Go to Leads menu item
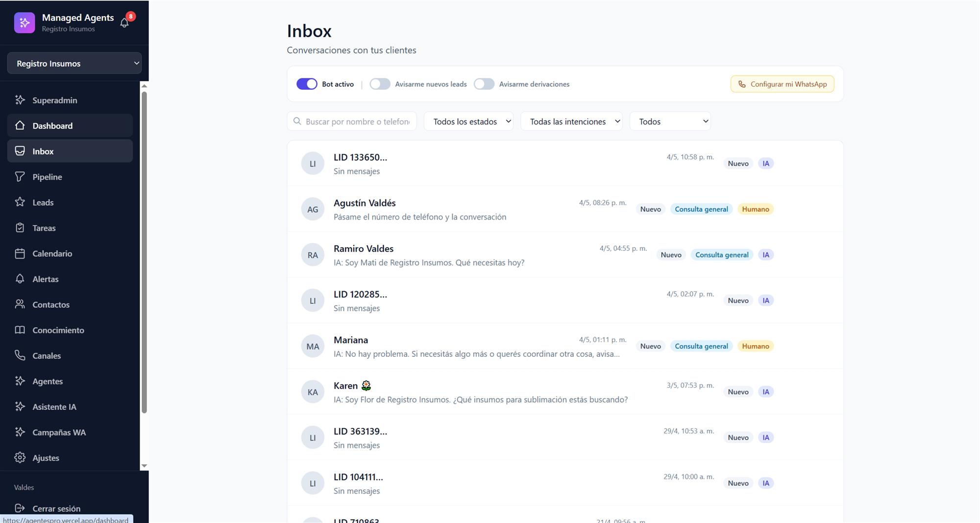The height and width of the screenshot is (523, 980). [70, 202]
